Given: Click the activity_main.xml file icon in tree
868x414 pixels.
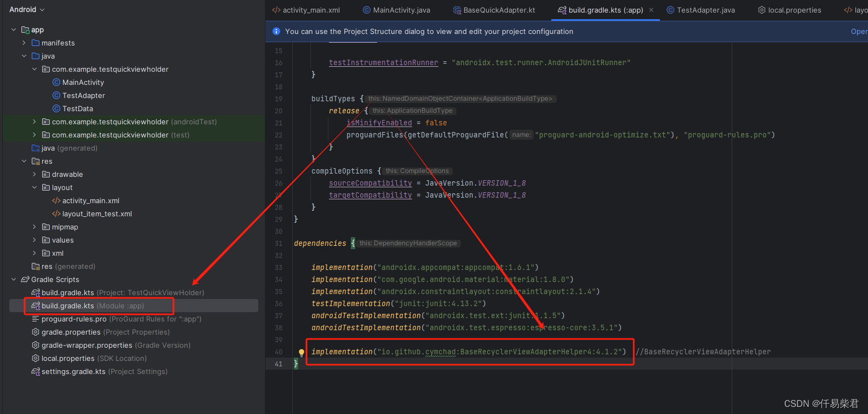Looking at the screenshot, I should coord(56,200).
